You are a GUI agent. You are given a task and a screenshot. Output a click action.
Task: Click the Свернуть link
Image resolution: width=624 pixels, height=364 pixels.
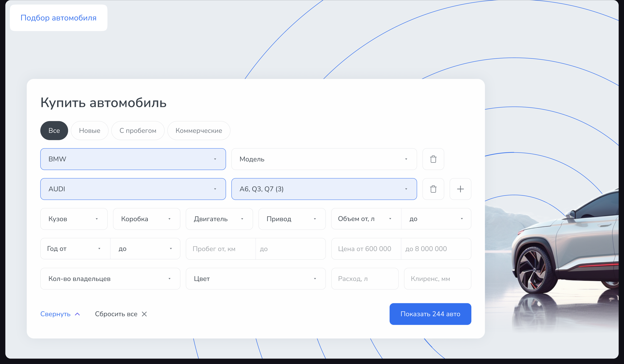tap(55, 314)
